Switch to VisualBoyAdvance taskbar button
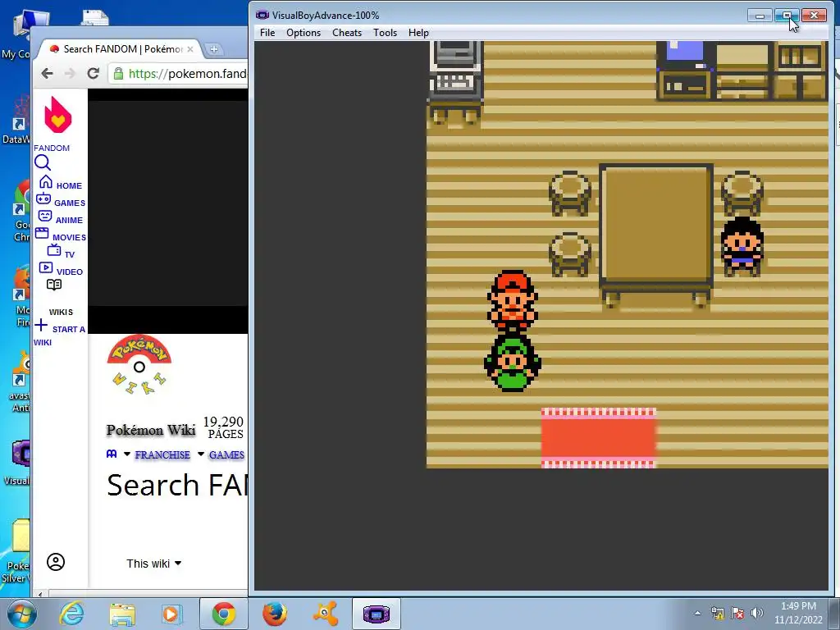 click(x=376, y=614)
